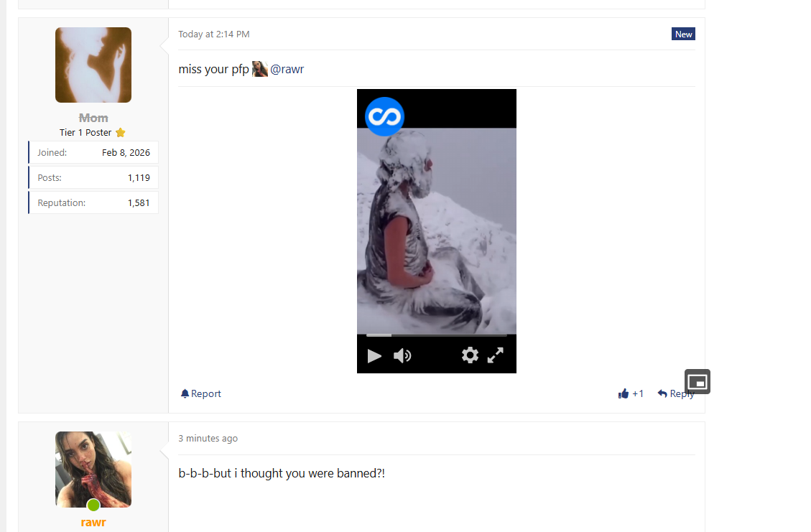Open video settings gear

[470, 355]
